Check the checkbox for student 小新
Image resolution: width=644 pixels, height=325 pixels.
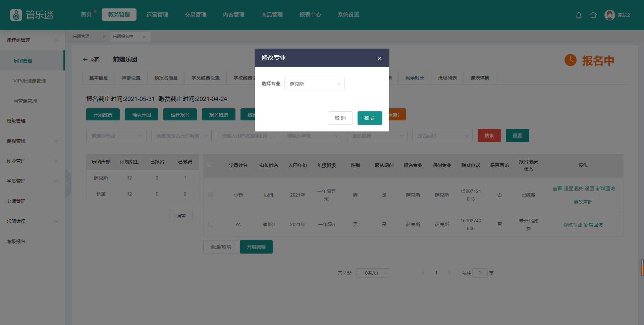(x=211, y=195)
